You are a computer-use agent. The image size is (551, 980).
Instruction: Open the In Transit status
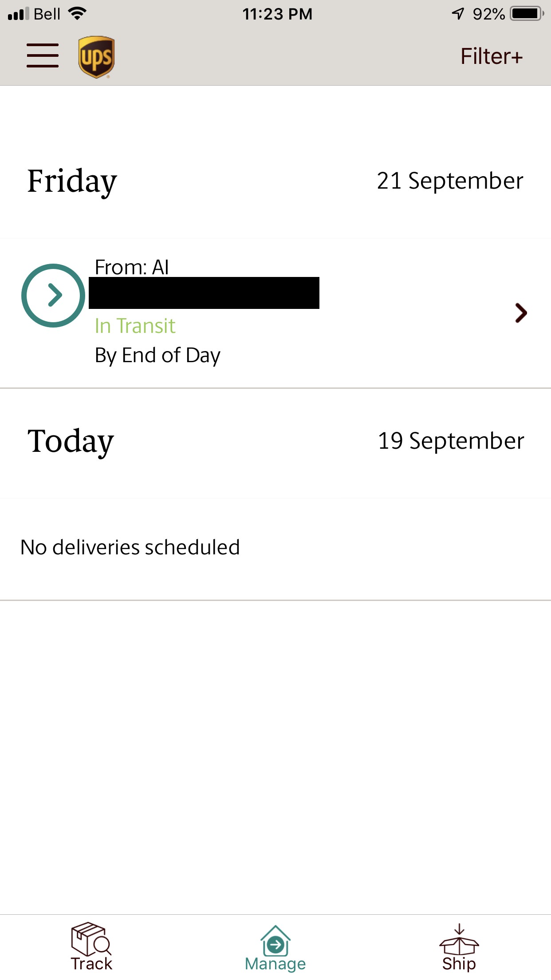click(135, 326)
